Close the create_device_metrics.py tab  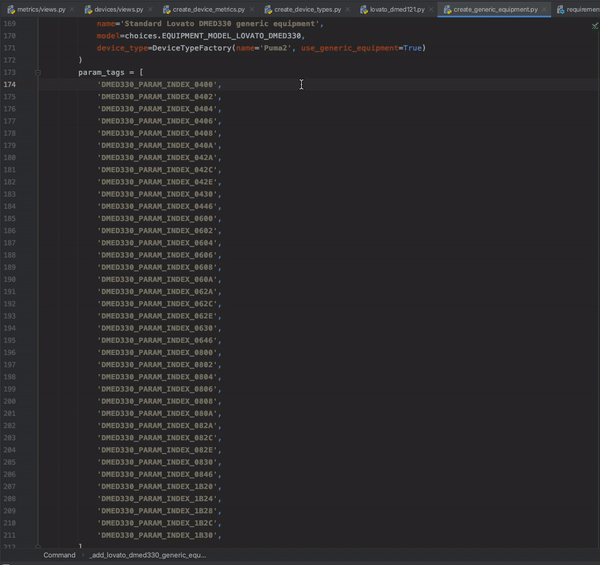point(251,10)
